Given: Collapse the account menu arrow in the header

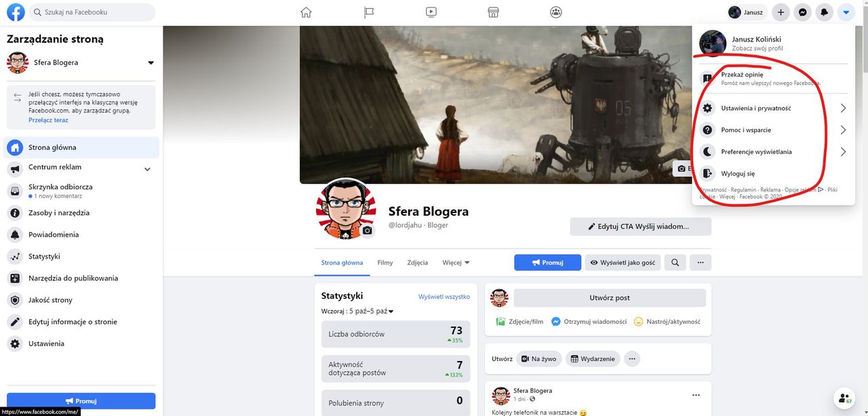Looking at the screenshot, I should point(846,12).
